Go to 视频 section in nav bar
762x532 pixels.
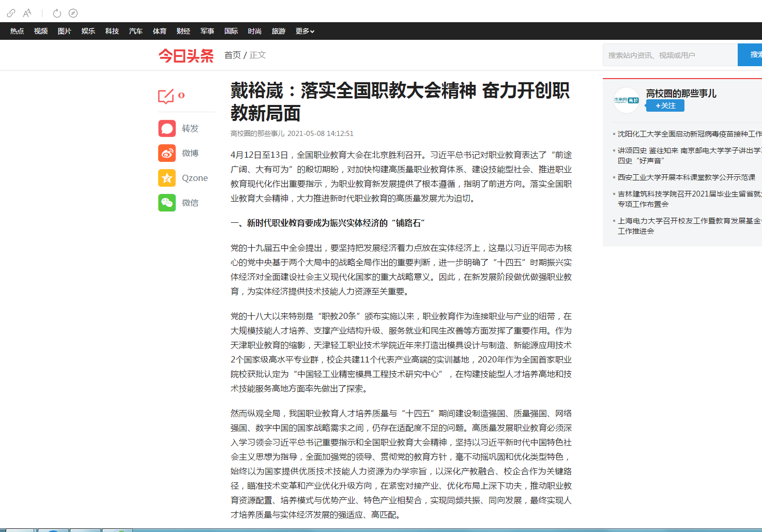(x=41, y=31)
